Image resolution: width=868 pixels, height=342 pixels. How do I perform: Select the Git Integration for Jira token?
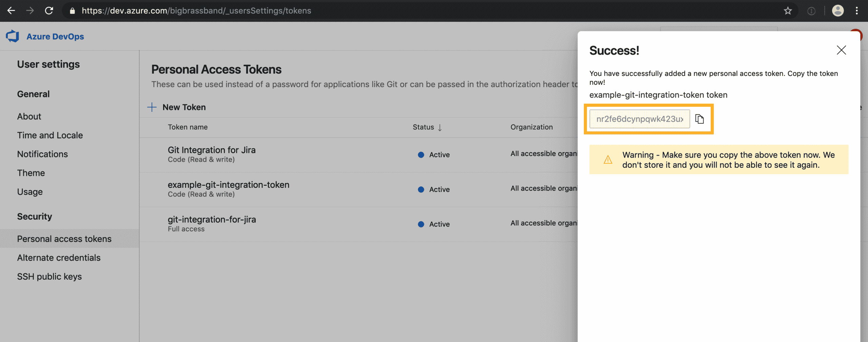[212, 150]
